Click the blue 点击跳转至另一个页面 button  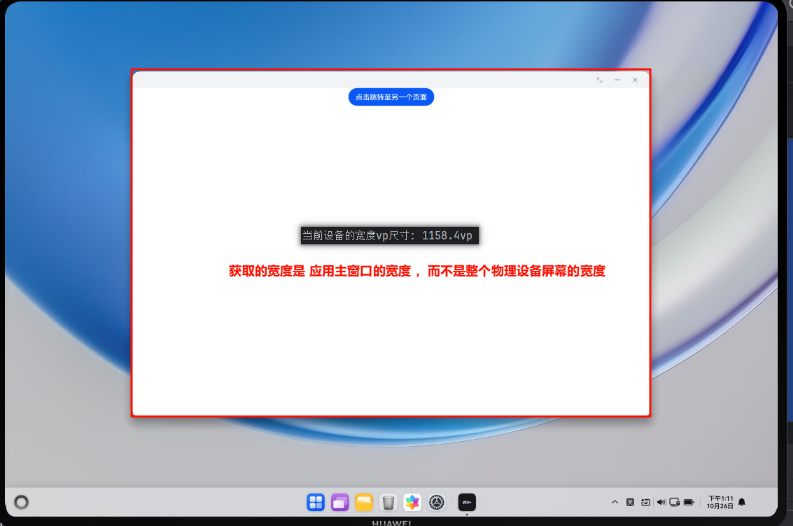pos(391,97)
